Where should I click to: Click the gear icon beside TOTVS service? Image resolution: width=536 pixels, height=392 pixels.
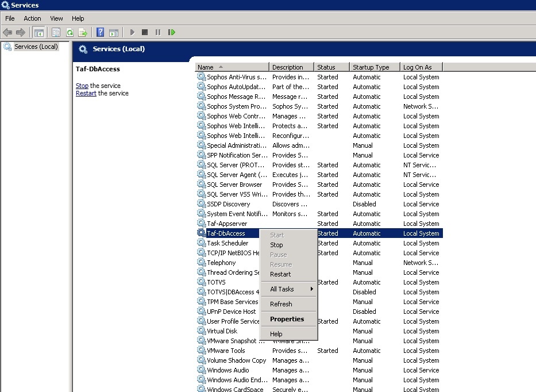[201, 282]
